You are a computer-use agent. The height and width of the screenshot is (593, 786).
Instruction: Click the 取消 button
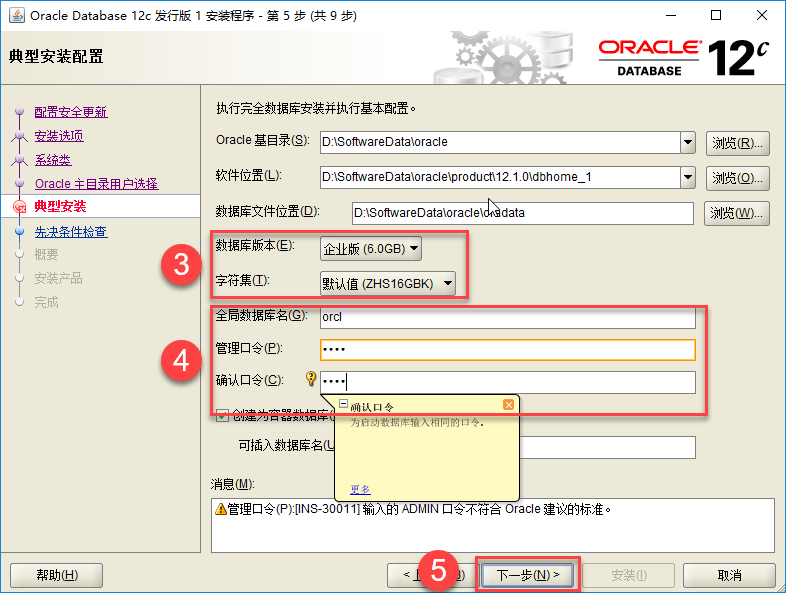coord(729,575)
